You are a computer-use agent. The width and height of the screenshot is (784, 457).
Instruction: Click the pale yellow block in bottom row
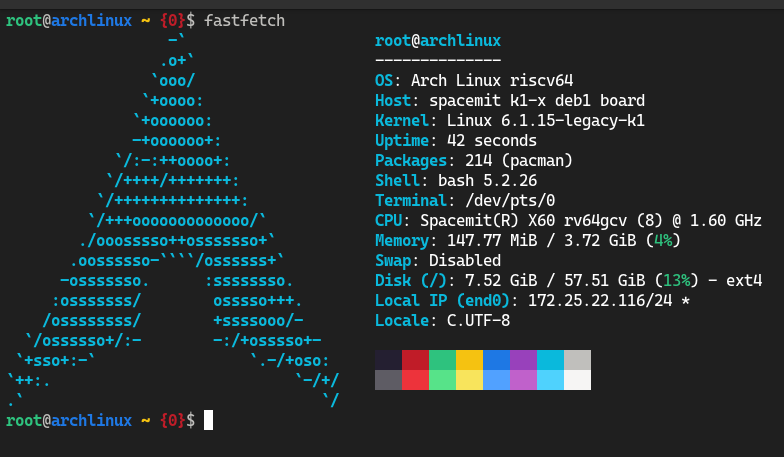470,380
